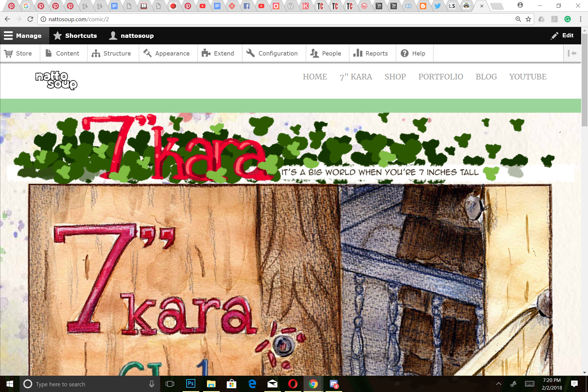Go to the HOME page link

(315, 77)
